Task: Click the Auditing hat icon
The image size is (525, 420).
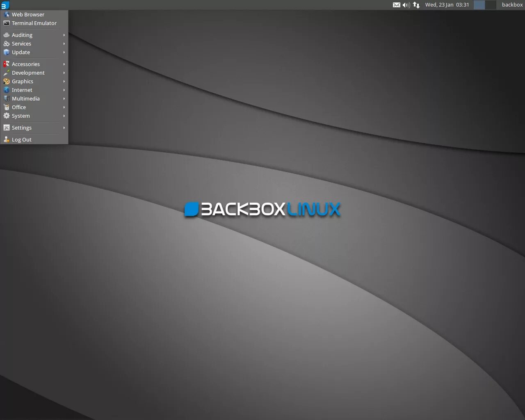Action: (x=7, y=35)
